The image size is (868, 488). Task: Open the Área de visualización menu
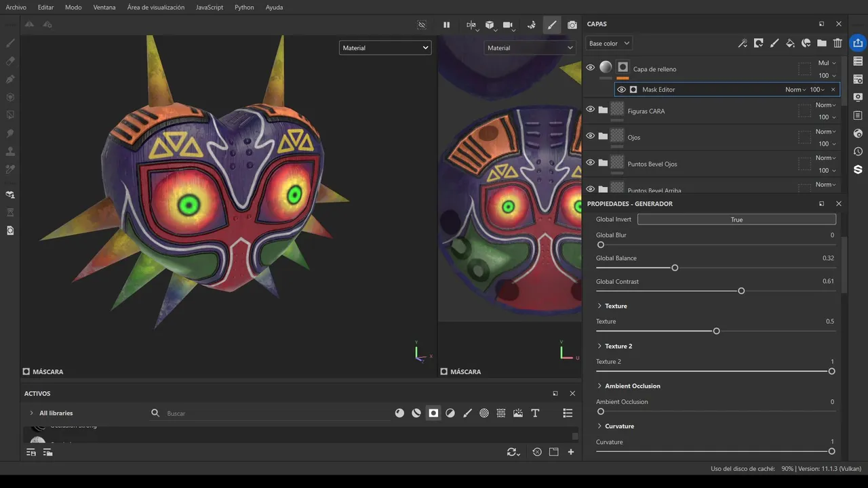click(156, 7)
